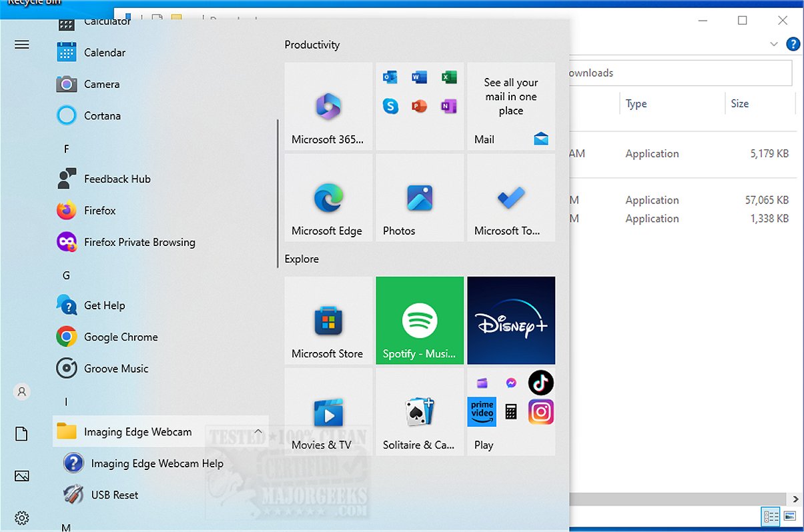Collapse the Imaging Edge Webcam folder
The height and width of the screenshot is (532, 804).
[258, 431]
